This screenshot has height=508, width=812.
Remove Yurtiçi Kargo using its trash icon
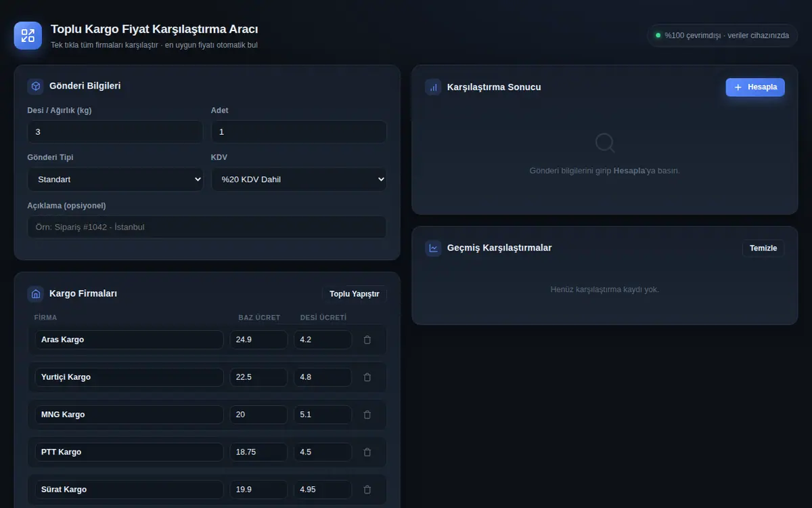367,377
